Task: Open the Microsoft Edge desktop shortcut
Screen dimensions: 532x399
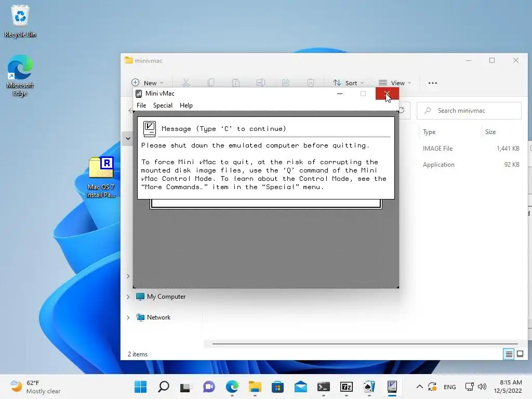Action: coord(20,76)
